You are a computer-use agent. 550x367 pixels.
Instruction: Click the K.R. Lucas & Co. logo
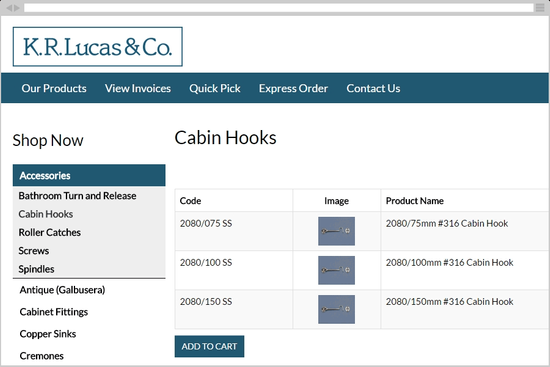[98, 47]
